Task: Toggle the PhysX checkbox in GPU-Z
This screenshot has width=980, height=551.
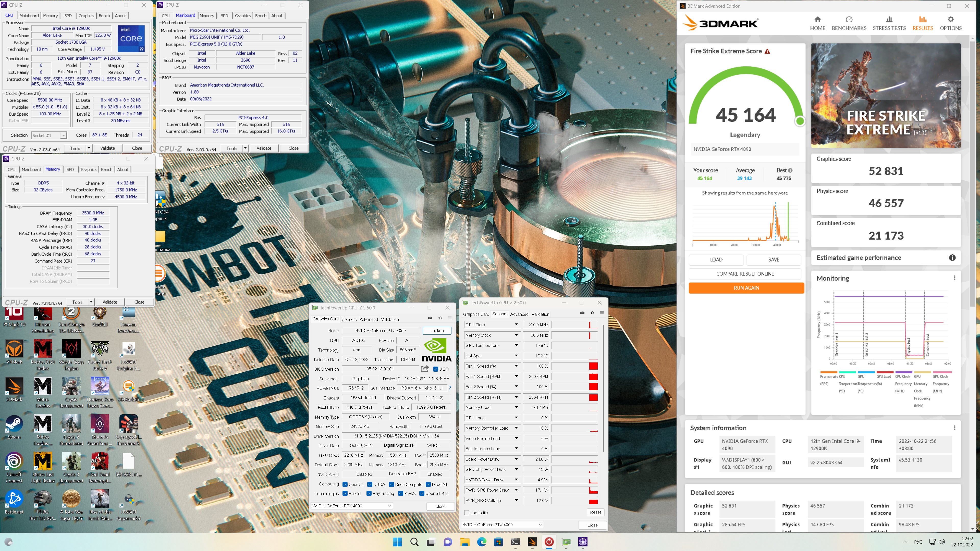Action: tap(400, 494)
